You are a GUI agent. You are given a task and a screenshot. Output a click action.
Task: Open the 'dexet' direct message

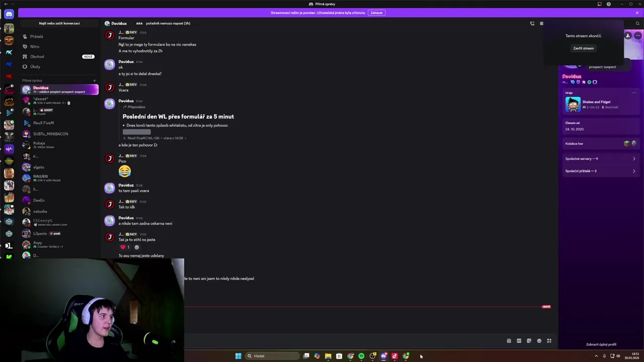59,101
